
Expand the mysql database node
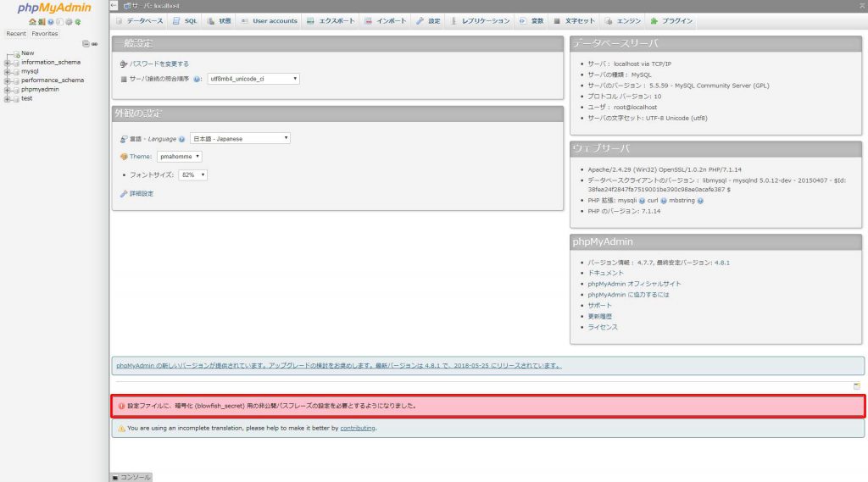point(7,72)
